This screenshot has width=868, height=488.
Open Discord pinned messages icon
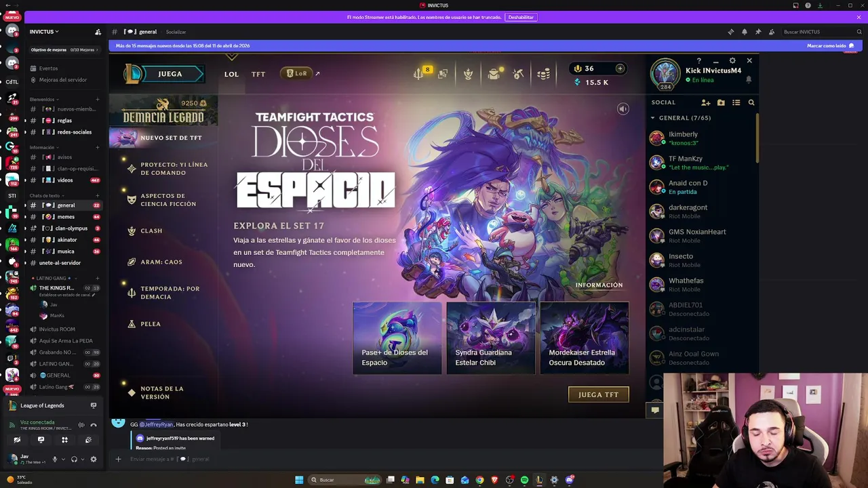coord(757,32)
